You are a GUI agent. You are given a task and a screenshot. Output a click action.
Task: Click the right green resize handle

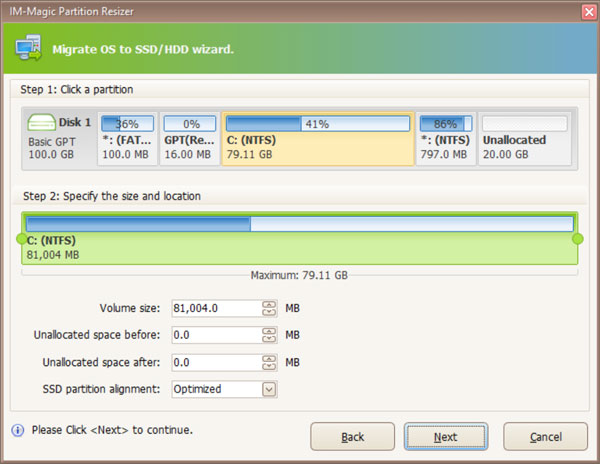pyautogui.click(x=577, y=239)
